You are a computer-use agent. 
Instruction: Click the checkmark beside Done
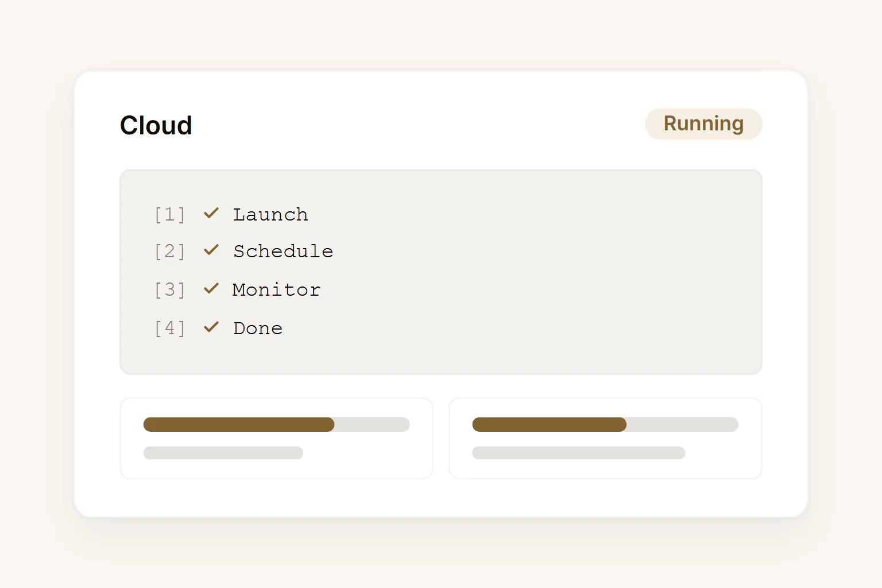tap(211, 327)
